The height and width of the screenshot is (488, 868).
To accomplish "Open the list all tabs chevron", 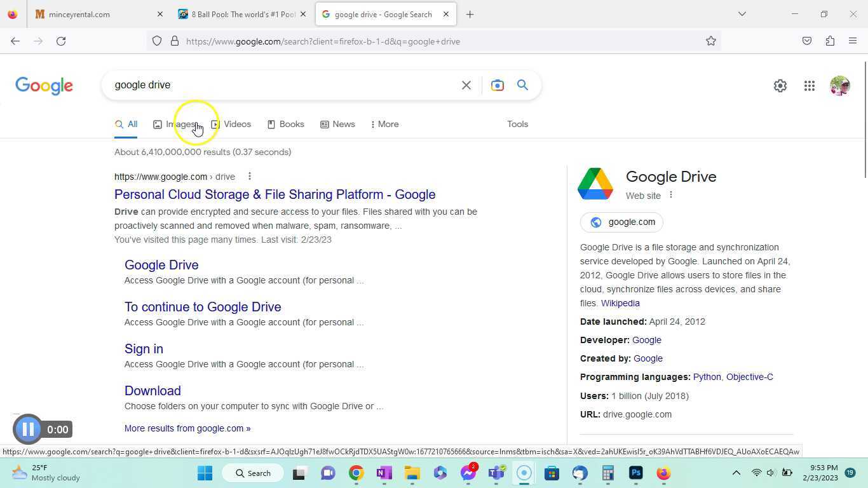I will tap(742, 14).
